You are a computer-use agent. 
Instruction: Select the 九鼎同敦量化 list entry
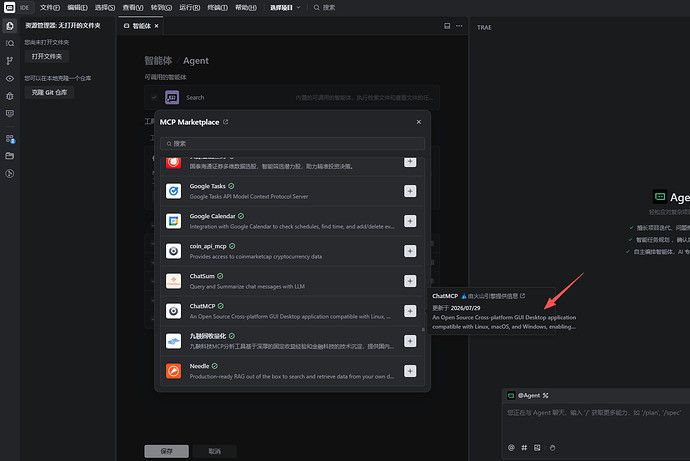[x=291, y=341]
